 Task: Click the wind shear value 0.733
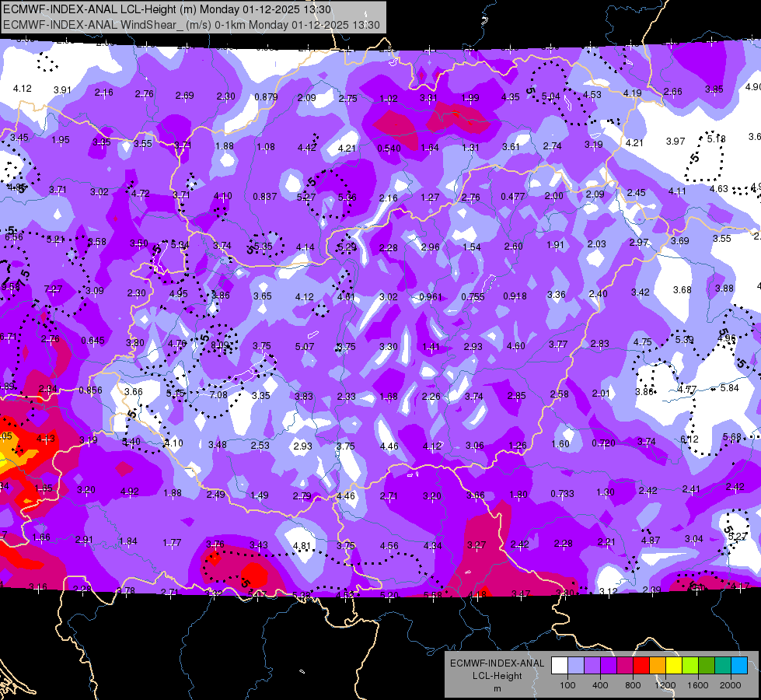pos(562,494)
